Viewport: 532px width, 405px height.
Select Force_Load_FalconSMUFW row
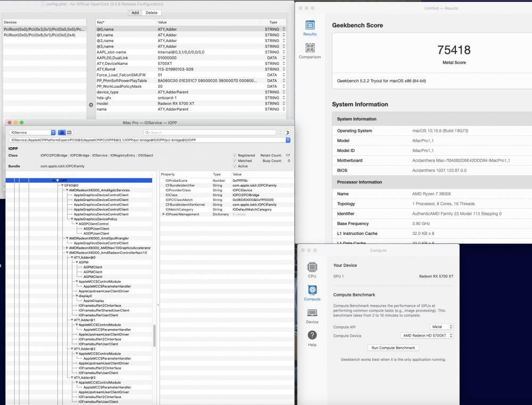pyautogui.click(x=191, y=75)
